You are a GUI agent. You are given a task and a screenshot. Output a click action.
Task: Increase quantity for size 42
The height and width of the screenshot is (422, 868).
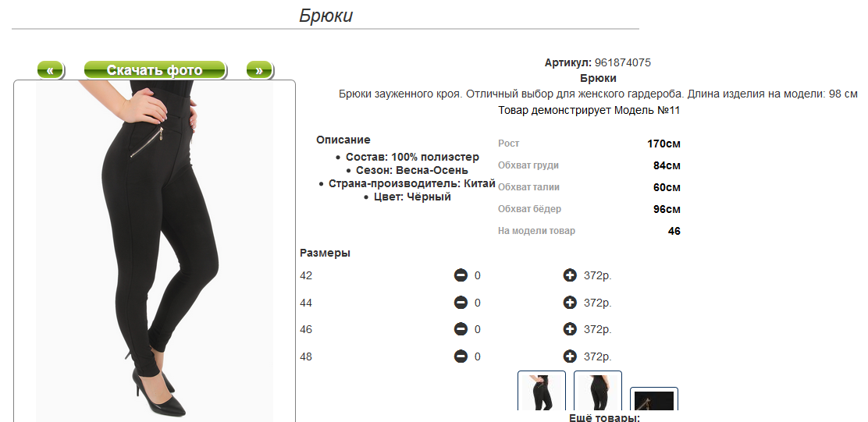570,275
